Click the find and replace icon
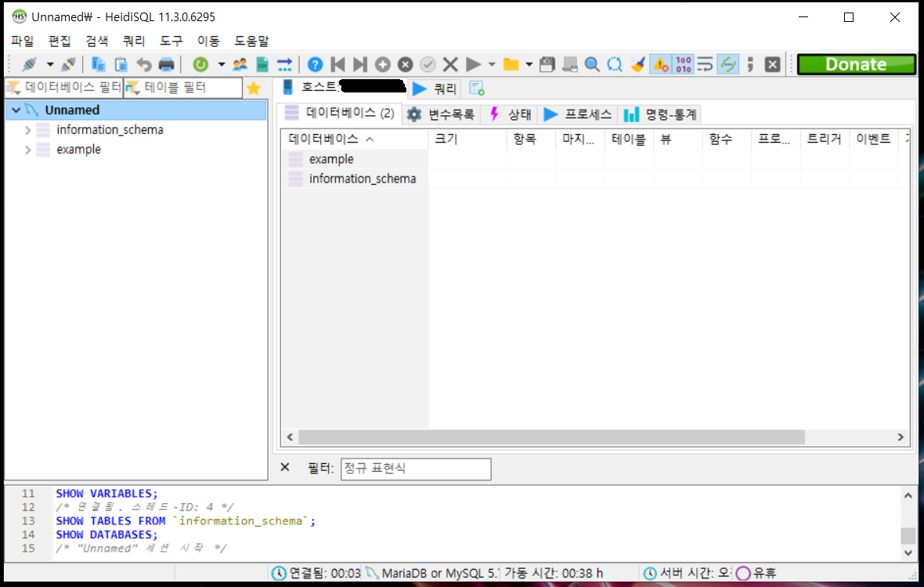Screen dimensions: 924x587 615,64
